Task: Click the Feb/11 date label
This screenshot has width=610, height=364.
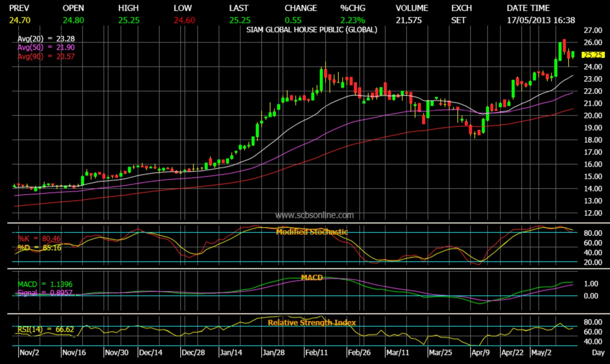Action: click(316, 353)
